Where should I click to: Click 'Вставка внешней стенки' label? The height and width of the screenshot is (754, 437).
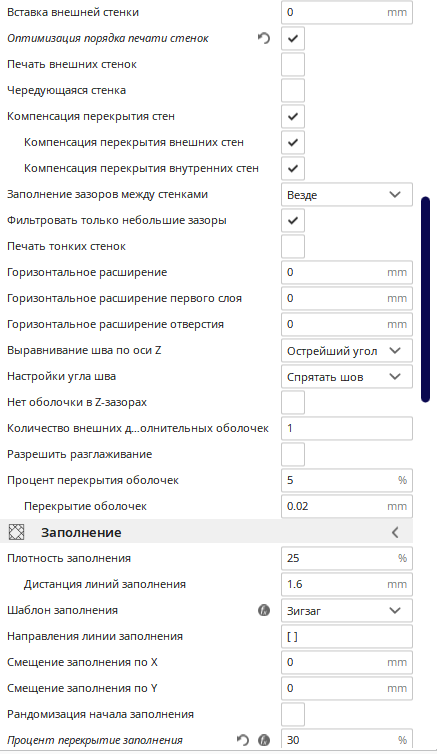73,12
